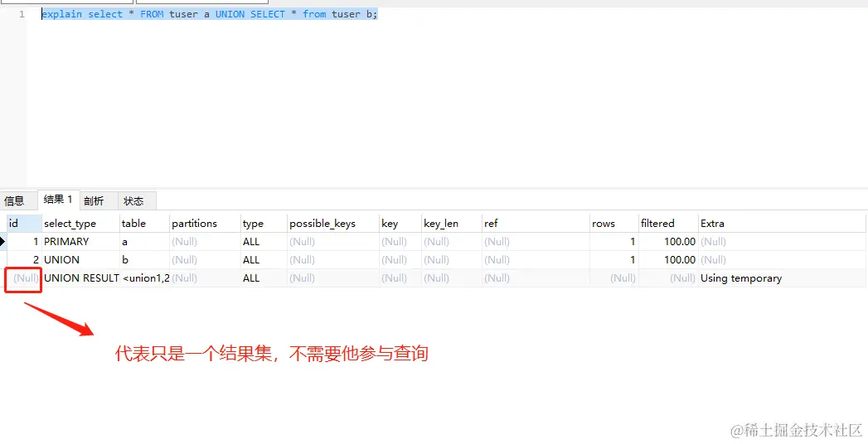Select filtered 100.00 in PRIMARY row
The width and height of the screenshot is (868, 444).
(668, 242)
